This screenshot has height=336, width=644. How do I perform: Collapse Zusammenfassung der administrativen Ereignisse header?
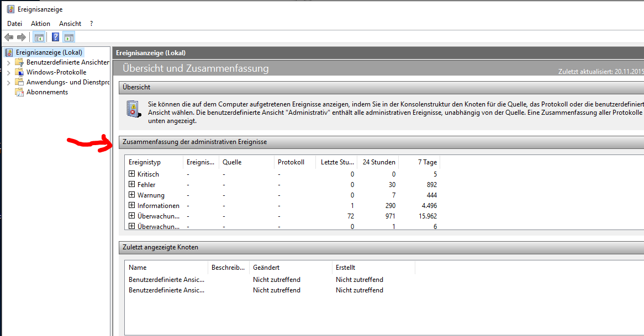[381, 142]
